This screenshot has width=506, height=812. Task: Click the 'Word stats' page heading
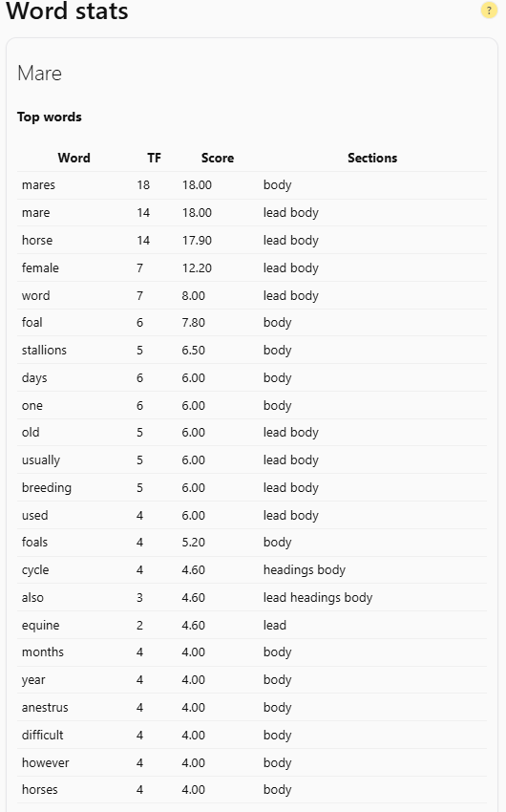point(67,11)
